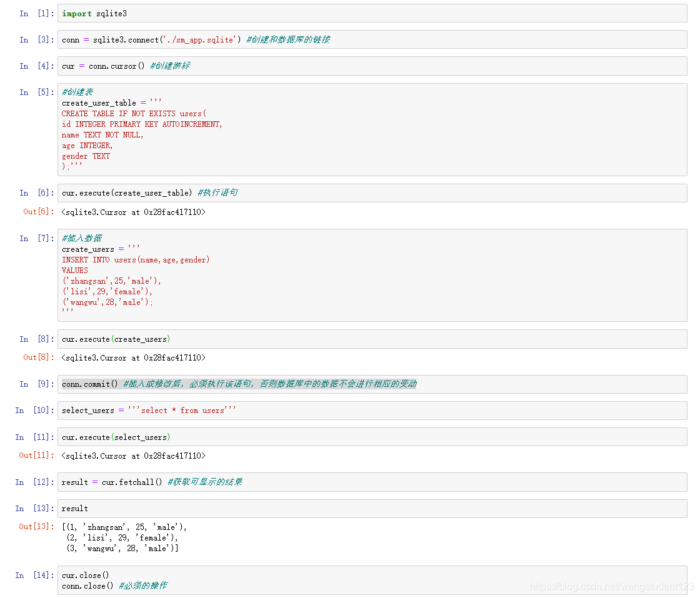Click the ('lisi',29,'female') values line
The height and width of the screenshot is (598, 700).
(x=107, y=292)
